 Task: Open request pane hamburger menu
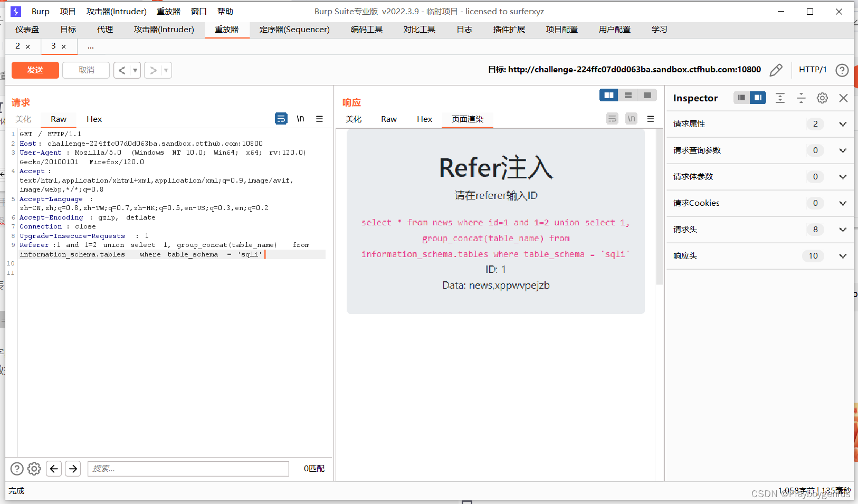click(319, 119)
